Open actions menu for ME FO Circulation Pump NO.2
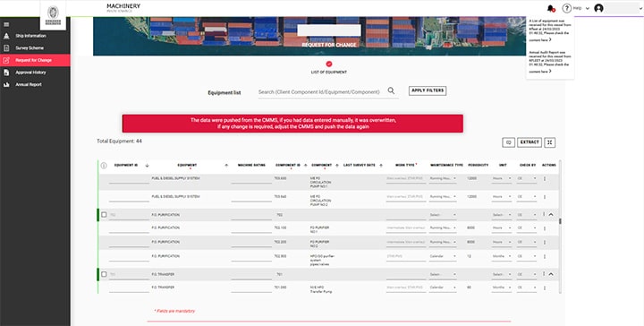644x326 pixels. (x=545, y=197)
